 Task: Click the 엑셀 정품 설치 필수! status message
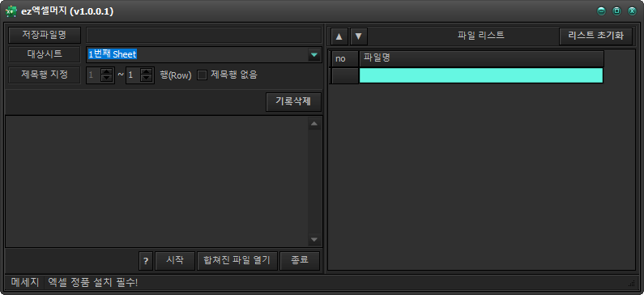click(93, 283)
